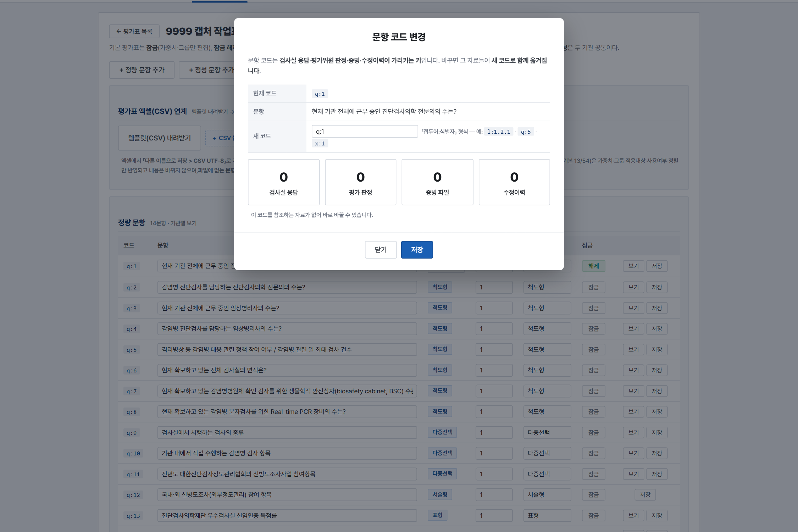This screenshot has width=798, height=532.
Task: Edit question text of row q:10
Action: [x=287, y=453]
